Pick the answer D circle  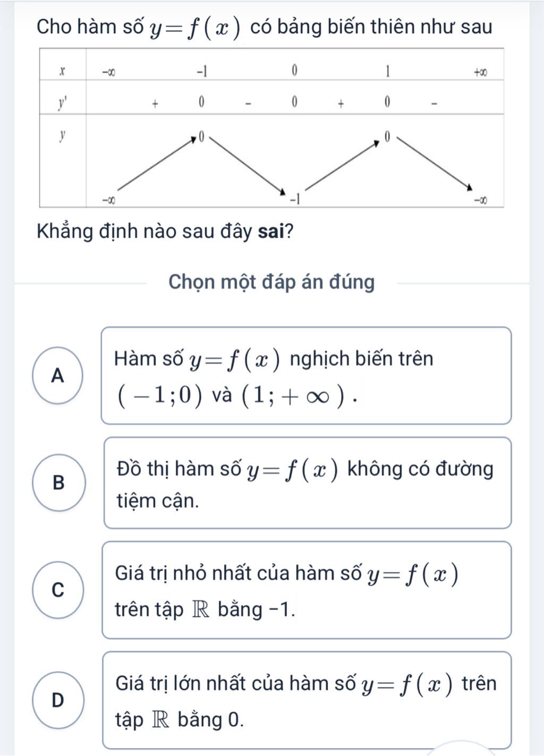click(x=58, y=700)
